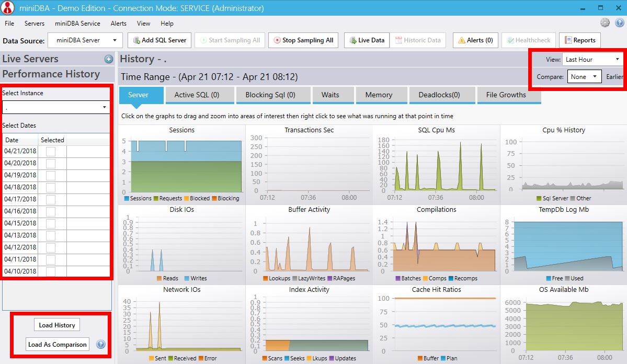Click the Load As Comparison button
The image size is (627, 364).
click(57, 344)
